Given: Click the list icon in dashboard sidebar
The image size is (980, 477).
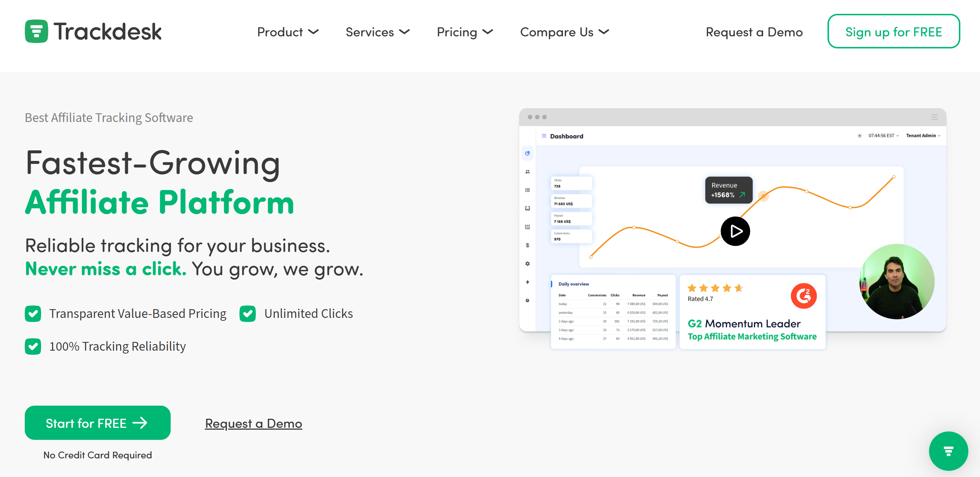Looking at the screenshot, I should click(x=527, y=190).
